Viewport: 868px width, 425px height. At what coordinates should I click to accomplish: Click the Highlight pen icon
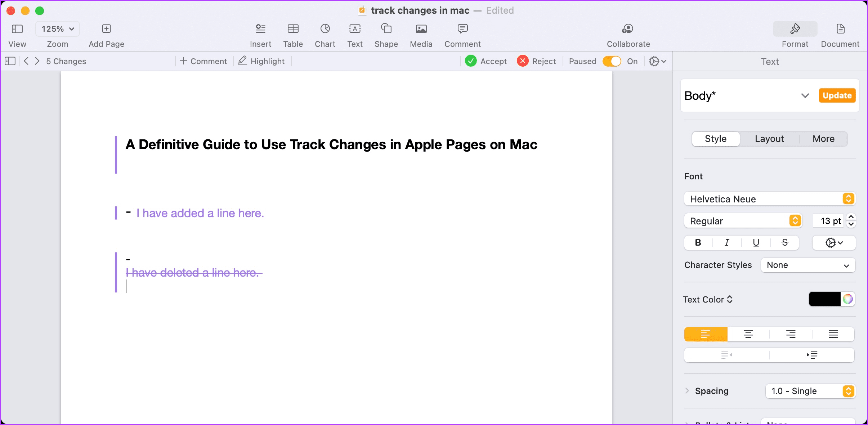coord(242,61)
